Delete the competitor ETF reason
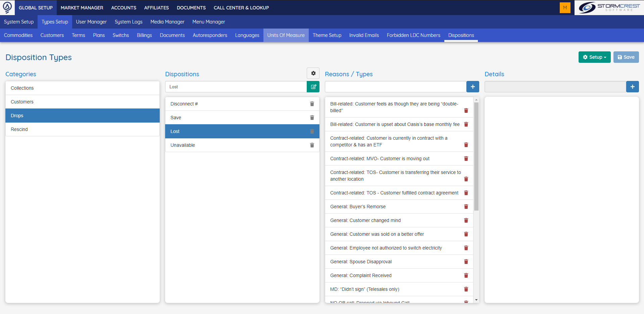This screenshot has width=644, height=314. pyautogui.click(x=466, y=145)
